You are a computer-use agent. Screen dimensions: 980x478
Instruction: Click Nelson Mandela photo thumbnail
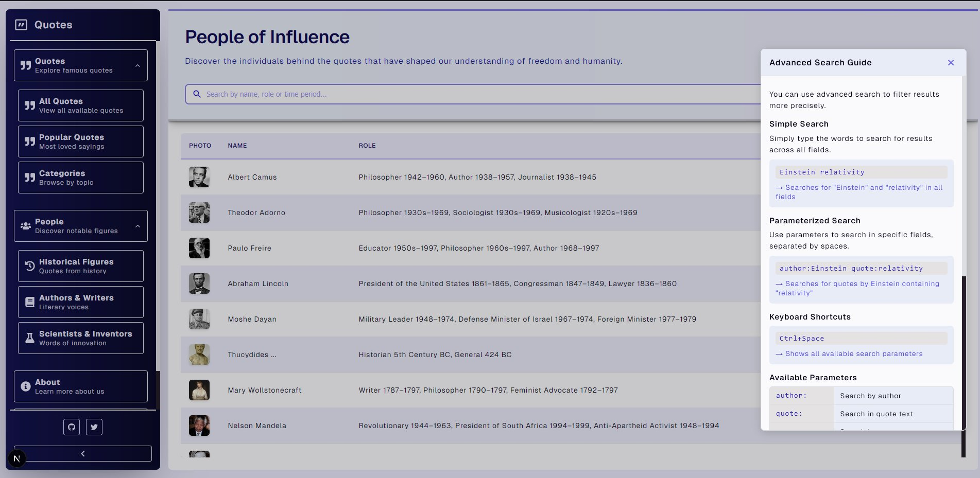point(199,426)
